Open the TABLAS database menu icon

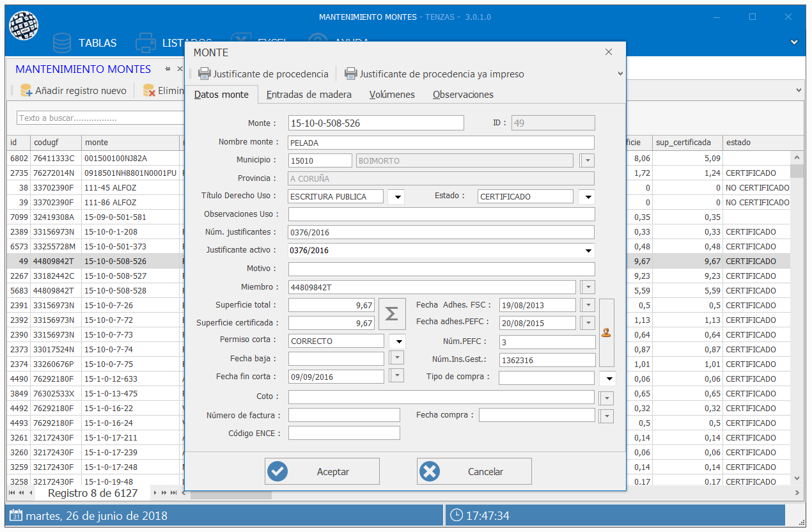click(x=63, y=43)
